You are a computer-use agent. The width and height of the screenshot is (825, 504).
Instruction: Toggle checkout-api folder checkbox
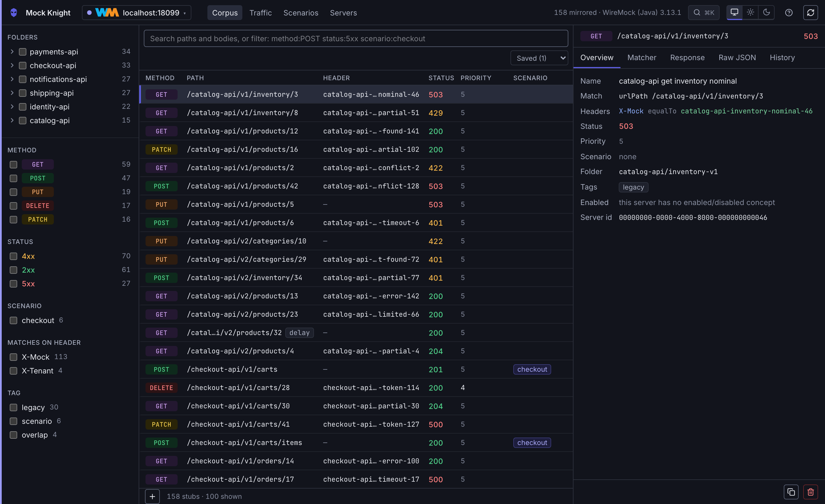[23, 66]
